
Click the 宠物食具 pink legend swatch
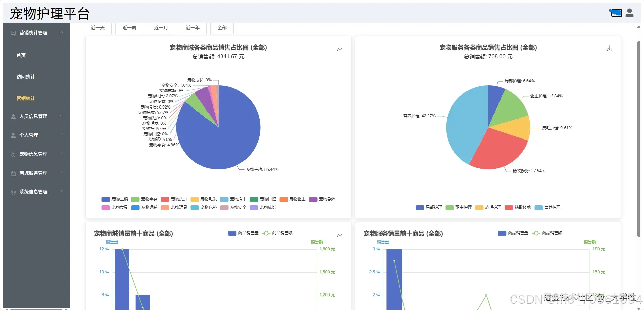[x=106, y=207]
